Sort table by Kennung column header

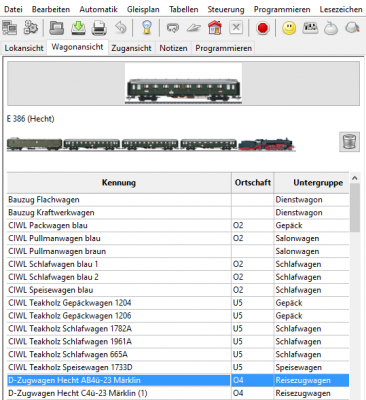[119, 183]
